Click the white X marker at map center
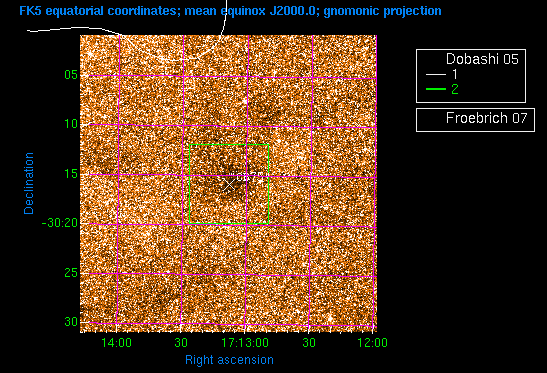Viewport: 547px width, 373px height. (x=229, y=185)
